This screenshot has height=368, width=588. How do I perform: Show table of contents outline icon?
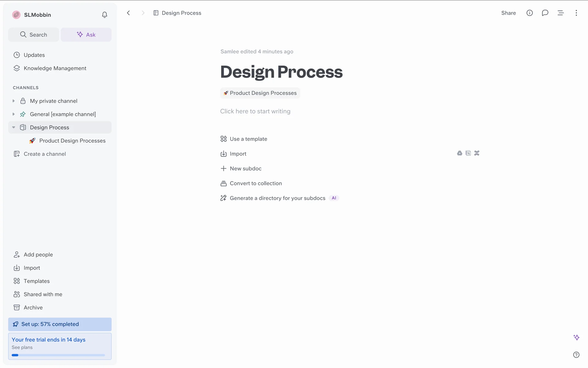pos(560,13)
